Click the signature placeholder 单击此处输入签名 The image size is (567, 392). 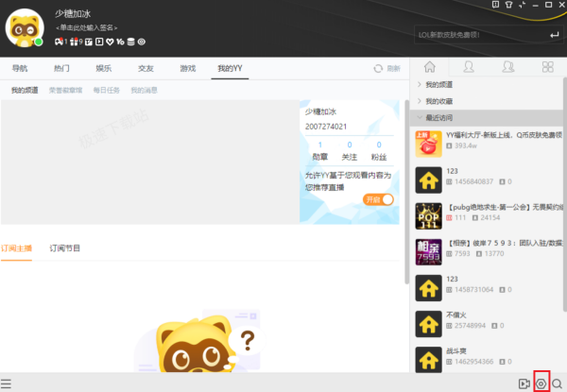tap(86, 27)
